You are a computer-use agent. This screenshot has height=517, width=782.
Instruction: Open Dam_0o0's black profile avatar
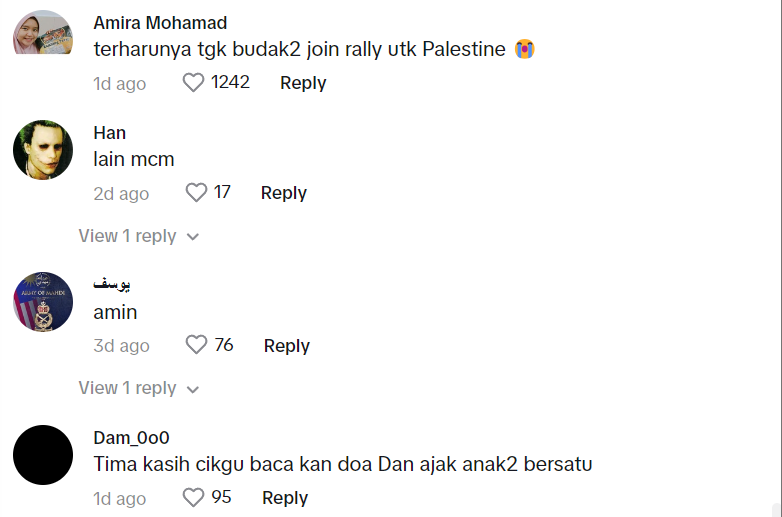coord(42,455)
